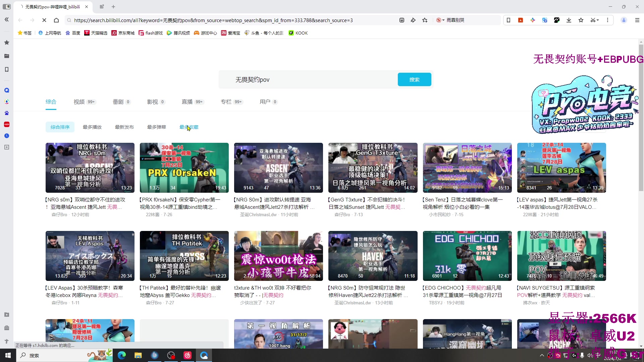The image size is (644, 362).
Task: Open GenG T3xture Sunset video thumbnail
Action: (x=373, y=168)
